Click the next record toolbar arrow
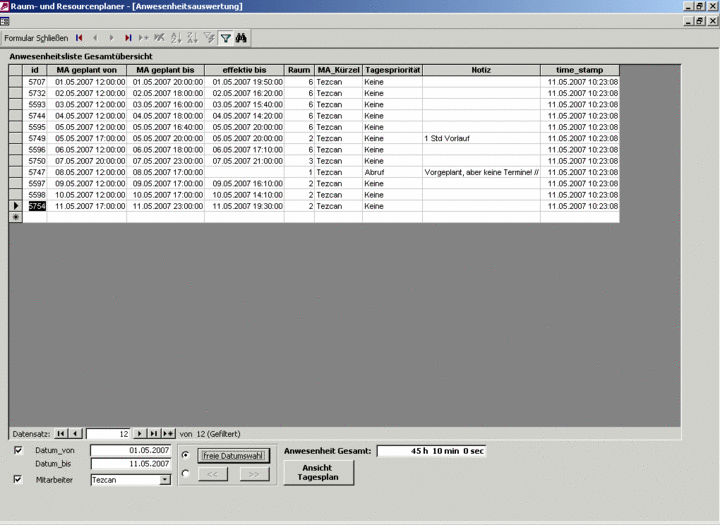Screen dimensions: 720x525 (112, 38)
